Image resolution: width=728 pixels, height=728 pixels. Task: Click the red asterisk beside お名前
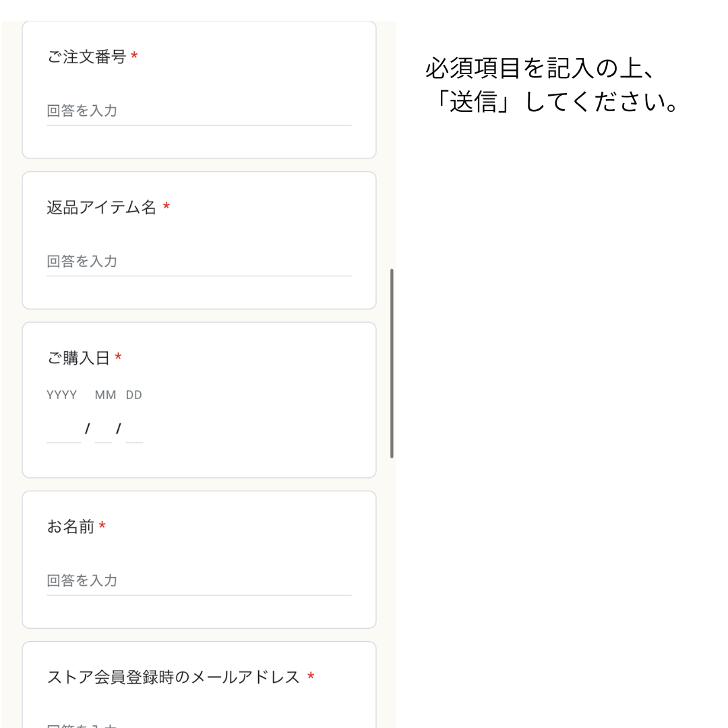point(102,527)
